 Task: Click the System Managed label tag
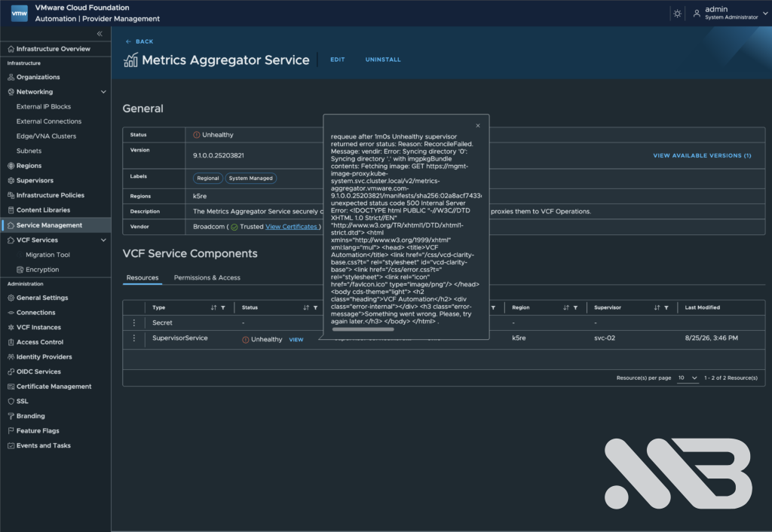pos(250,178)
